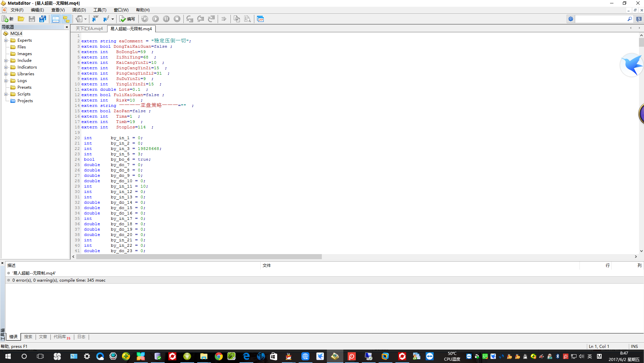
Task: Click the Step Over debug icon
Action: [201, 19]
